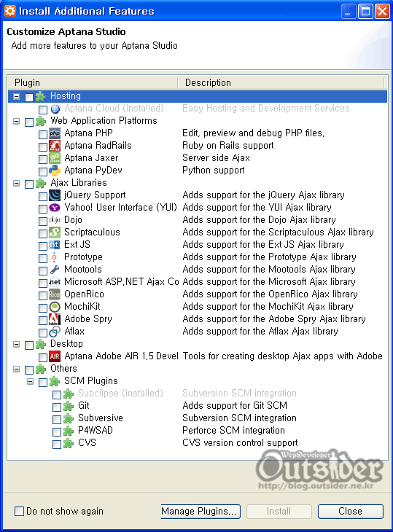Check the Ajax Libraries group checkbox
Screen dimensions: 393x532
click(x=29, y=184)
